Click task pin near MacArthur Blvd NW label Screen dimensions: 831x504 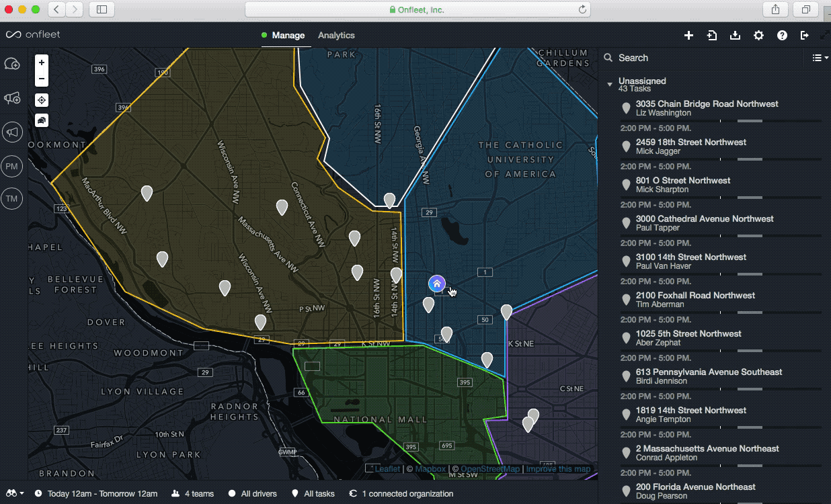pyautogui.click(x=147, y=194)
